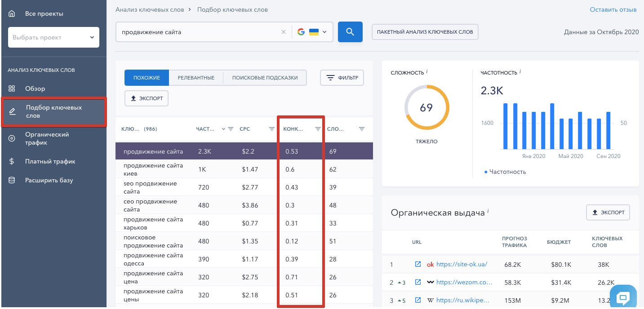Click the Частотность chart legend item
Image resolution: width=644 pixels, height=309 pixels.
coord(505,172)
